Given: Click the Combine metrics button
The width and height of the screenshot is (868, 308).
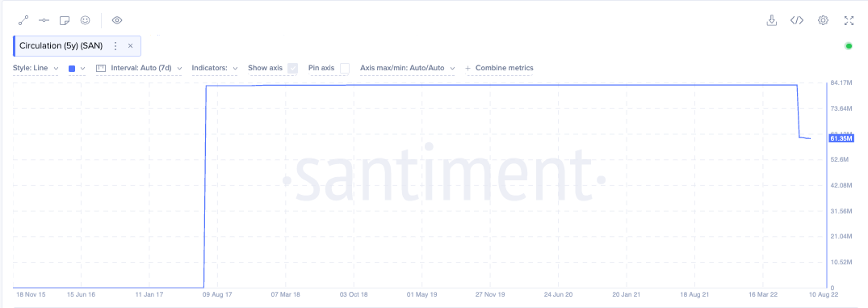Looking at the screenshot, I should [499, 68].
